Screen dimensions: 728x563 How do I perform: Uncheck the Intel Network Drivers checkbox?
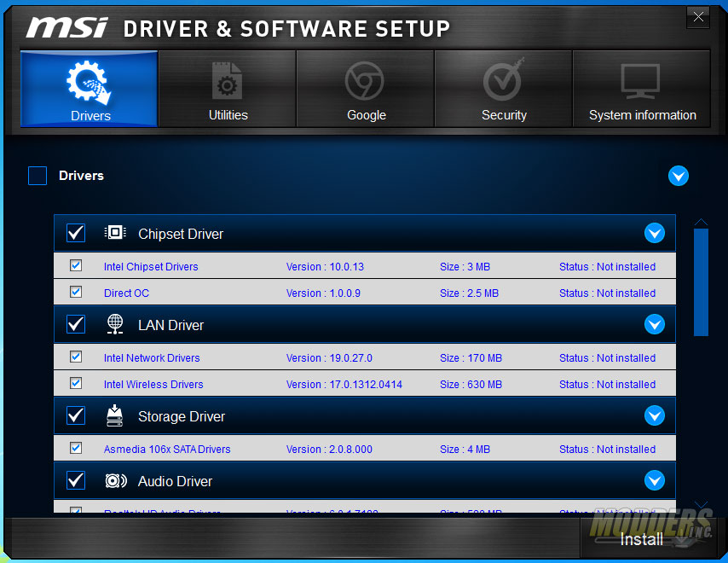click(x=76, y=357)
